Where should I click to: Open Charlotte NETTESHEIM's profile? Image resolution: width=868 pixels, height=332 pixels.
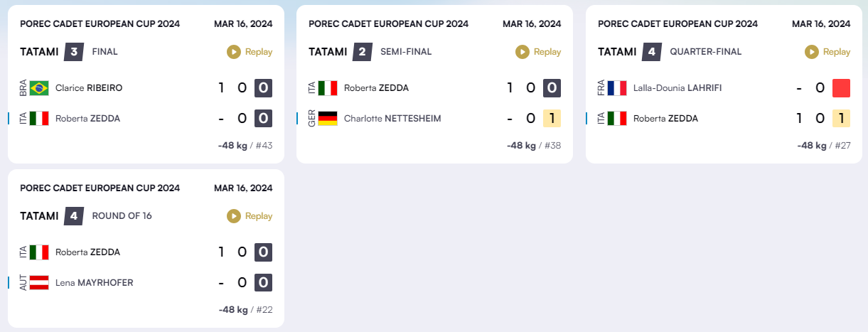(x=392, y=119)
